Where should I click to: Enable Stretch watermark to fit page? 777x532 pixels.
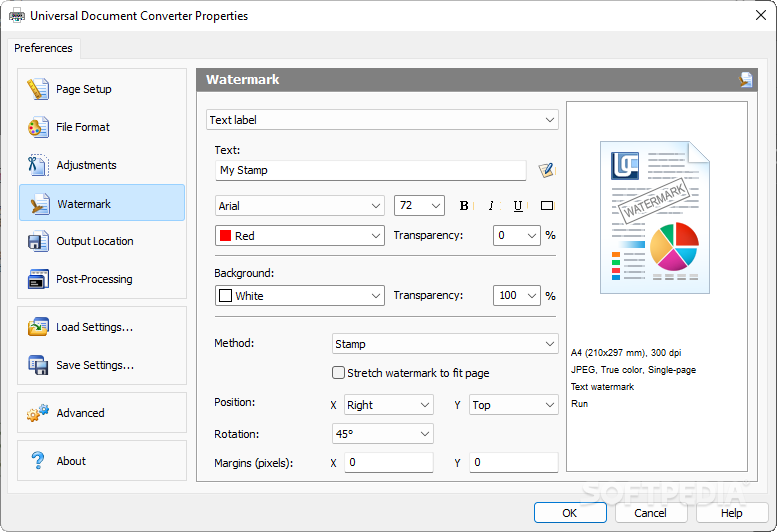(x=338, y=372)
